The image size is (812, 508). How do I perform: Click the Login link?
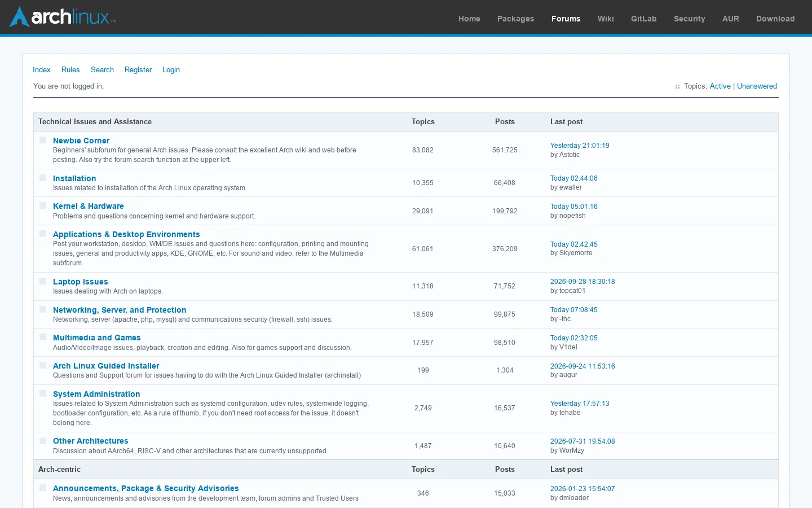pos(171,69)
